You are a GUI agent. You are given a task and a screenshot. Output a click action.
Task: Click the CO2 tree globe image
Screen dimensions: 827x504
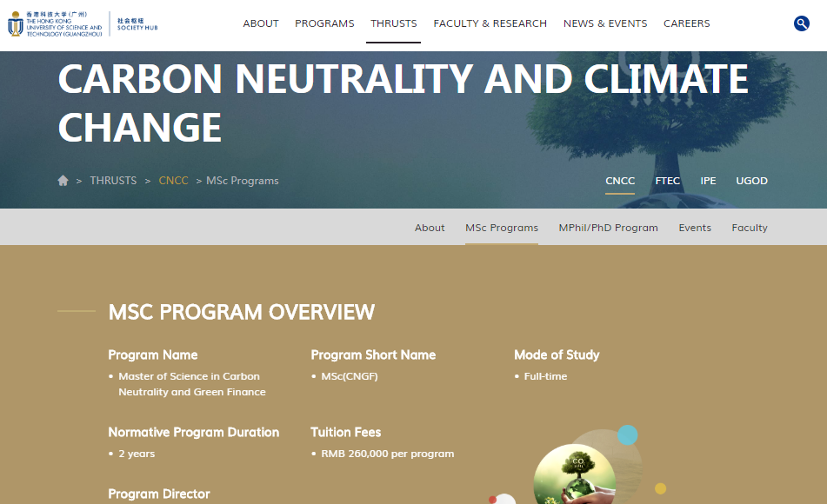574,474
